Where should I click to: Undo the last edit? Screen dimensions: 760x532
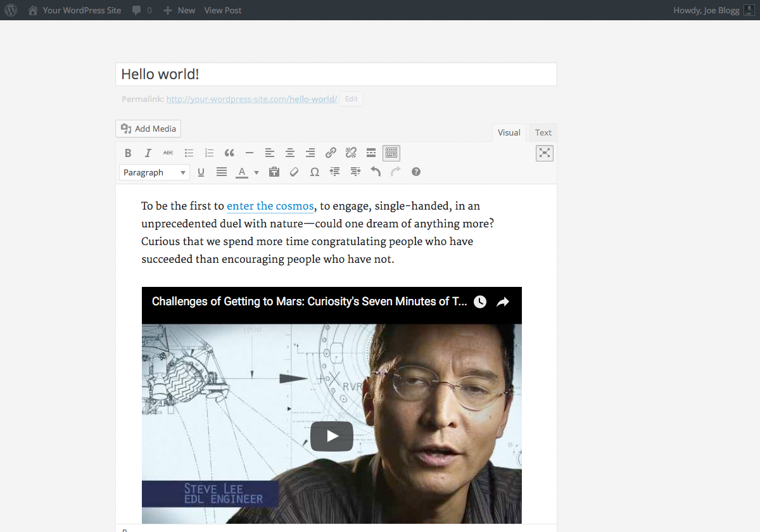click(376, 172)
